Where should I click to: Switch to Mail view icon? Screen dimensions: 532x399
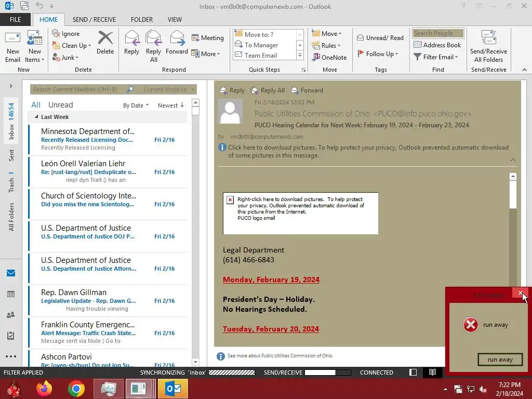tap(11, 273)
